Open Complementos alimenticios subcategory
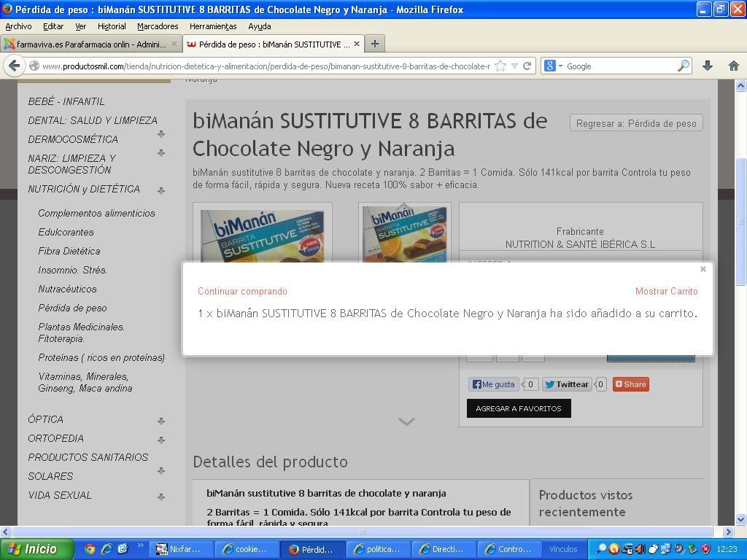 click(97, 214)
